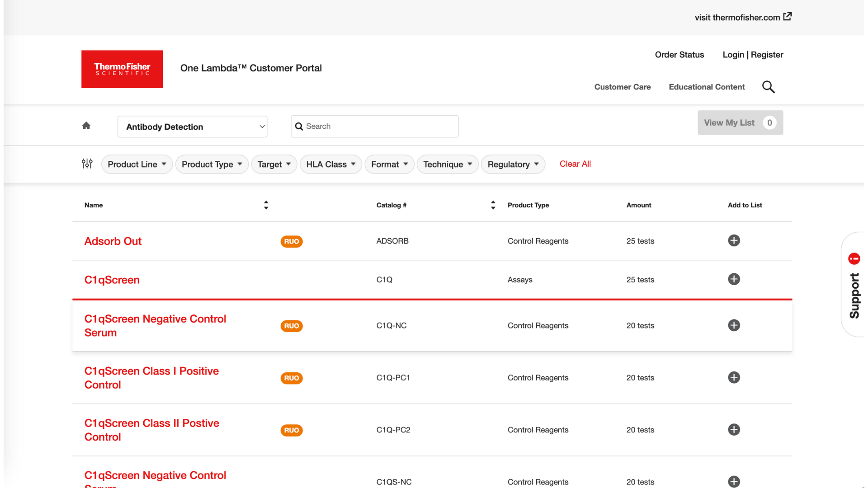The image size is (868, 488).
Task: Add Adsorb Out to the list
Action: point(734,240)
